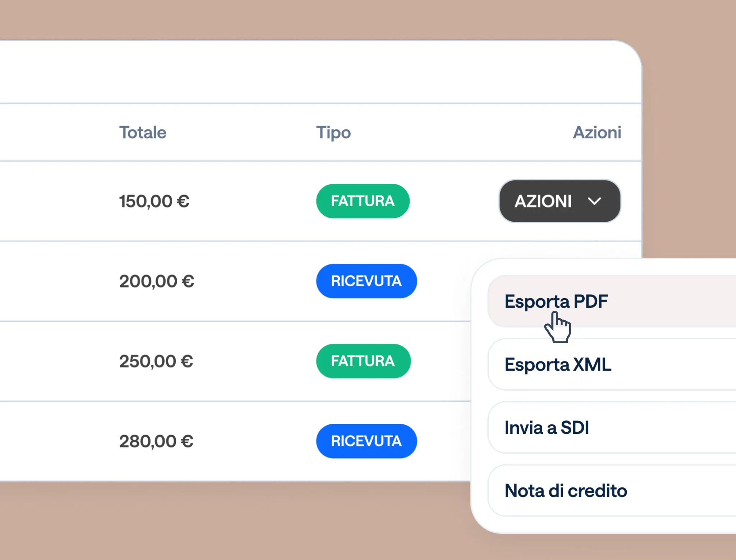The width and height of the screenshot is (736, 560).
Task: Expand actions for the 150,00 € row
Action: click(559, 201)
